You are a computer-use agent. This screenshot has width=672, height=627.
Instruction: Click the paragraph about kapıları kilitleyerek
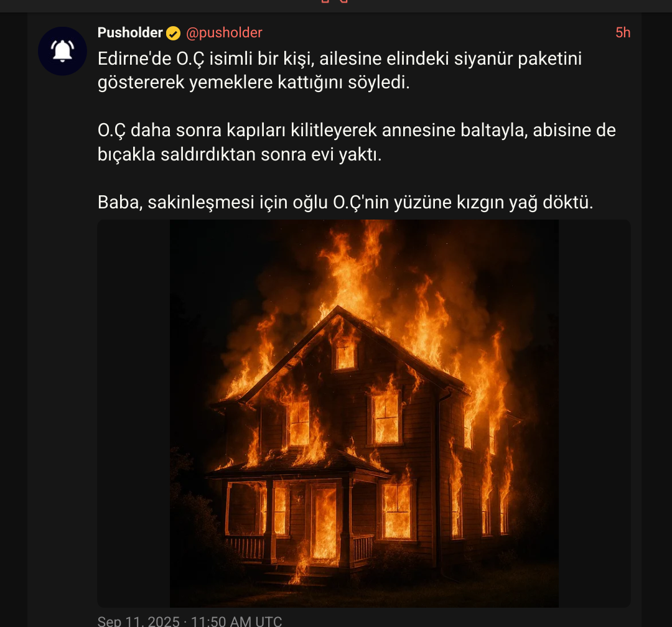click(357, 142)
